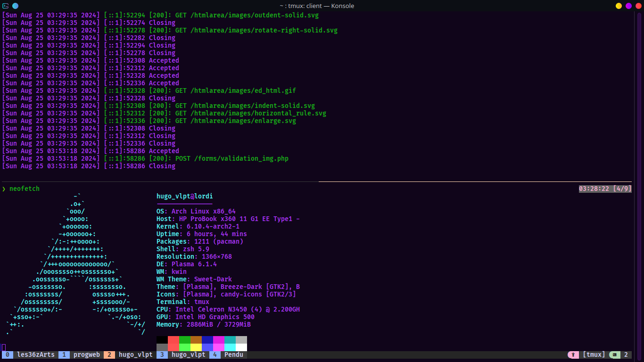This screenshot has width=644, height=362.
Task: Click the GET indent-solid.svg log line
Action: coord(158,106)
